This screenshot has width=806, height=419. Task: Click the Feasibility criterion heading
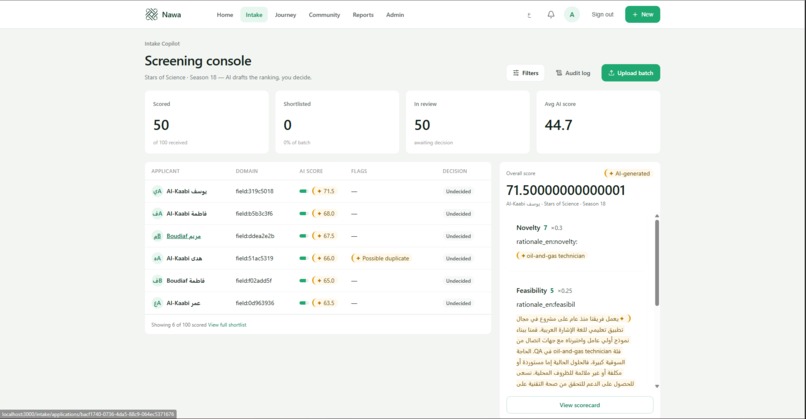pos(532,290)
